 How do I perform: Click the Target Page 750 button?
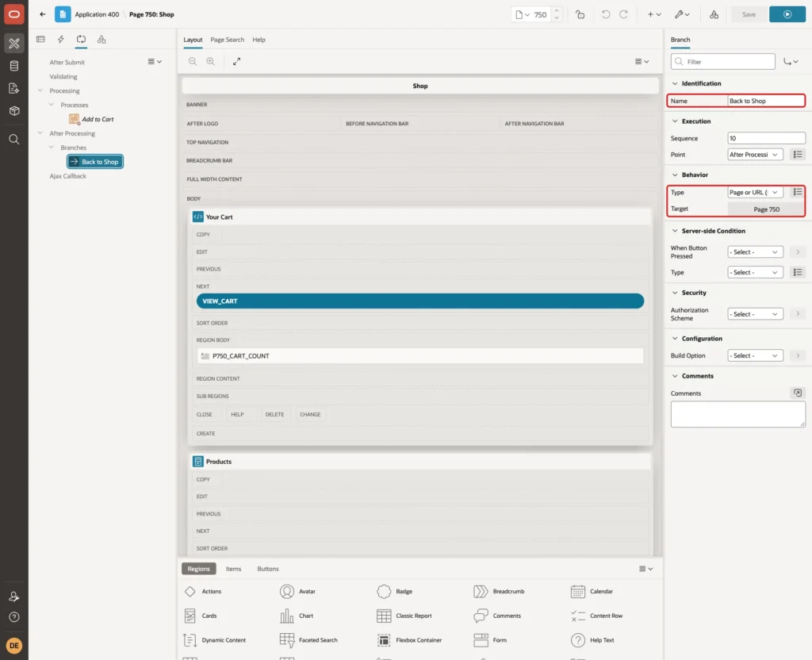[766, 209]
